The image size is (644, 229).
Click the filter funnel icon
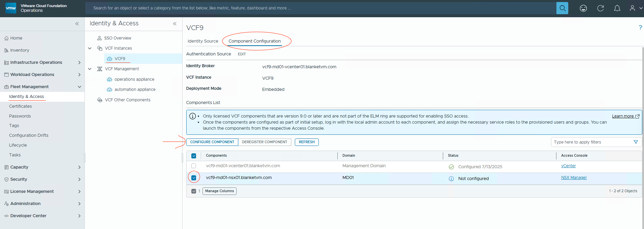coord(636,142)
